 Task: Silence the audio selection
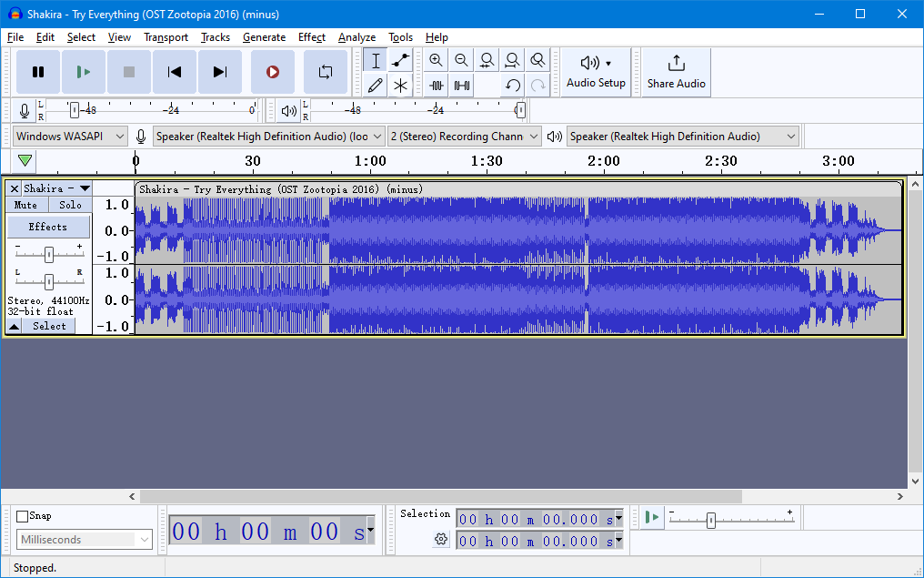(x=461, y=86)
